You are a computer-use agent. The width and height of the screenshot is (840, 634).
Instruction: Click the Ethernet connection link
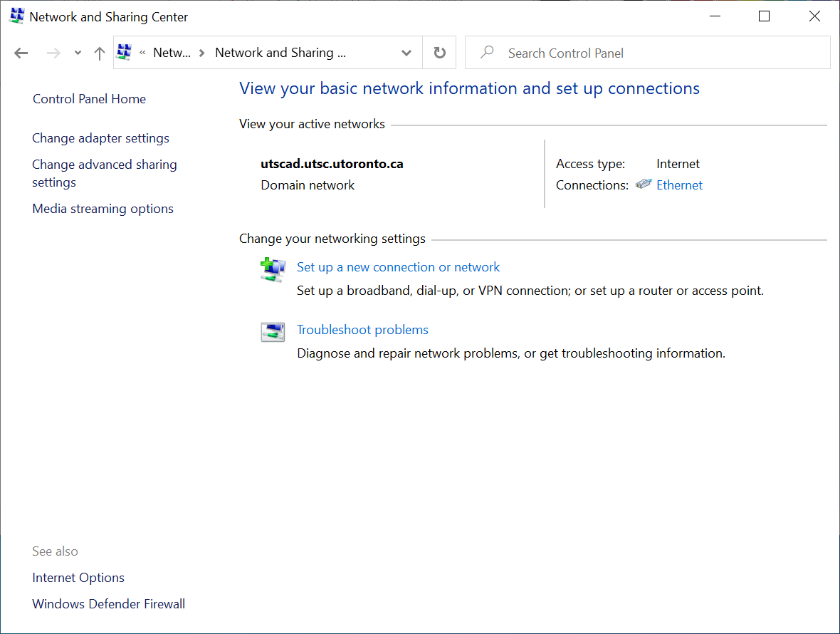(x=679, y=185)
